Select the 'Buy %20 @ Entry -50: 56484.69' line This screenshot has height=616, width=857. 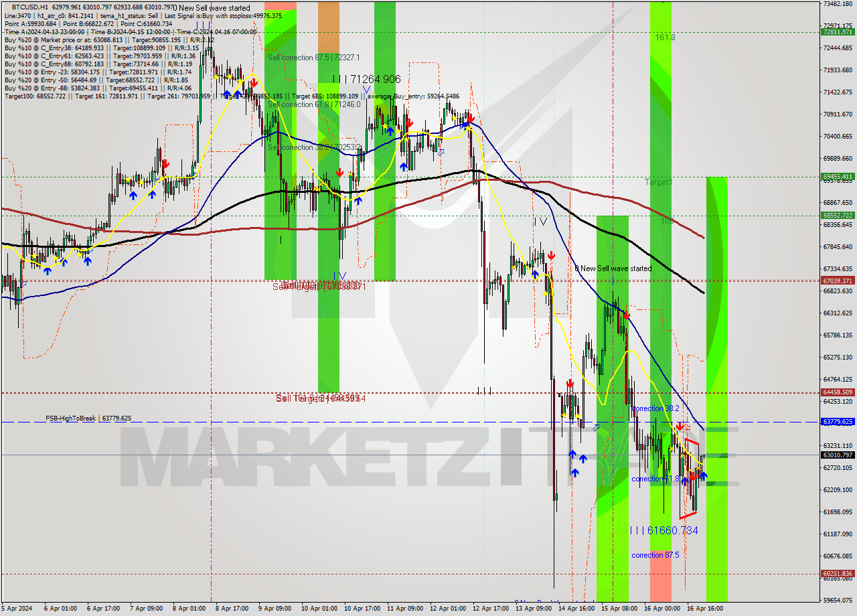[x=97, y=80]
